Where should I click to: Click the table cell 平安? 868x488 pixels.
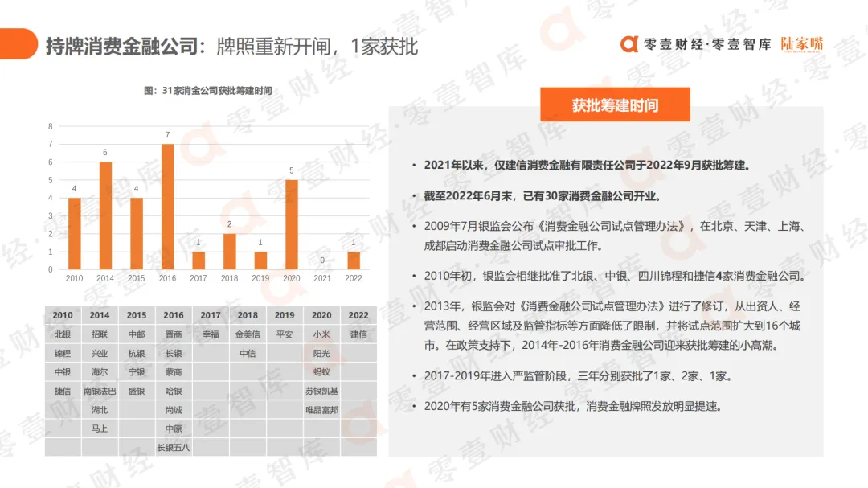point(285,334)
